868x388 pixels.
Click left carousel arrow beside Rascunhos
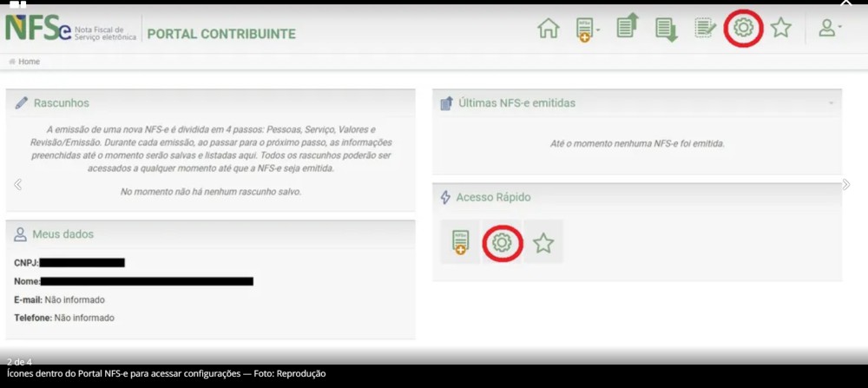[17, 184]
